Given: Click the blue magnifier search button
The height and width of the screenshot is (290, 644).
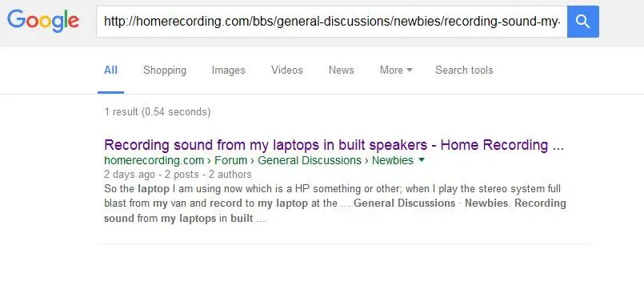Looking at the screenshot, I should [x=583, y=22].
